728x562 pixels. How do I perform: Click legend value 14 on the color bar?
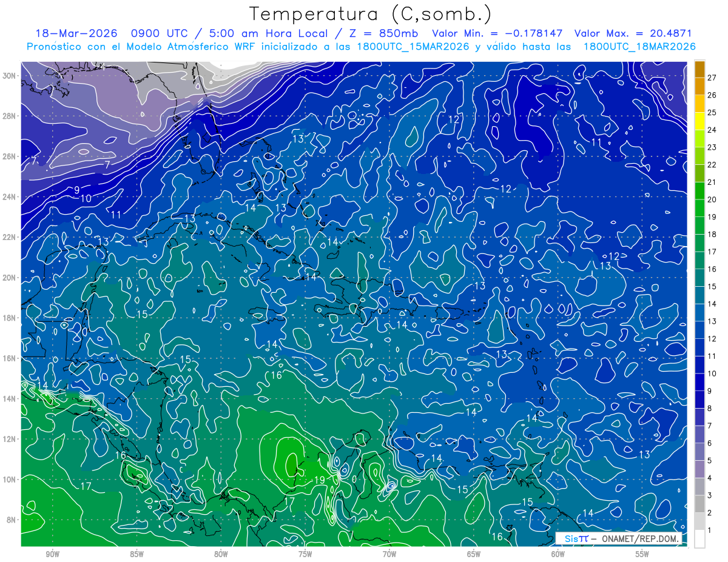pos(712,304)
